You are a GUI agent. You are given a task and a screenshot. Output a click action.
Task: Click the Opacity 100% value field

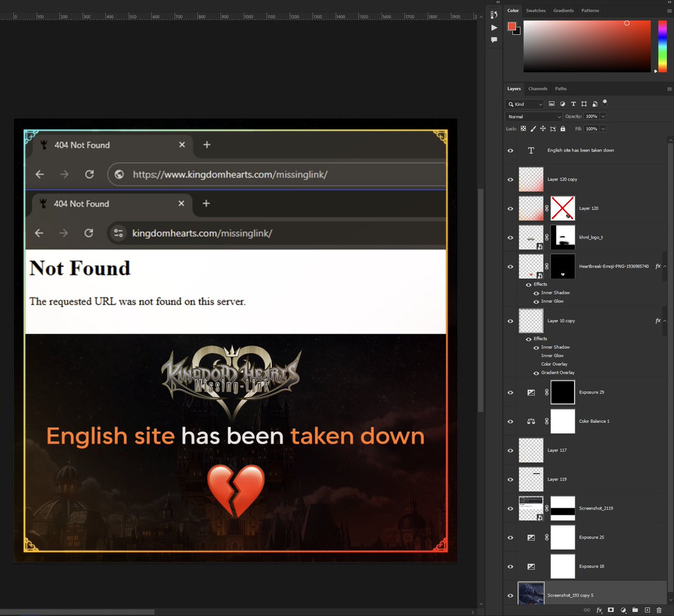click(x=591, y=116)
